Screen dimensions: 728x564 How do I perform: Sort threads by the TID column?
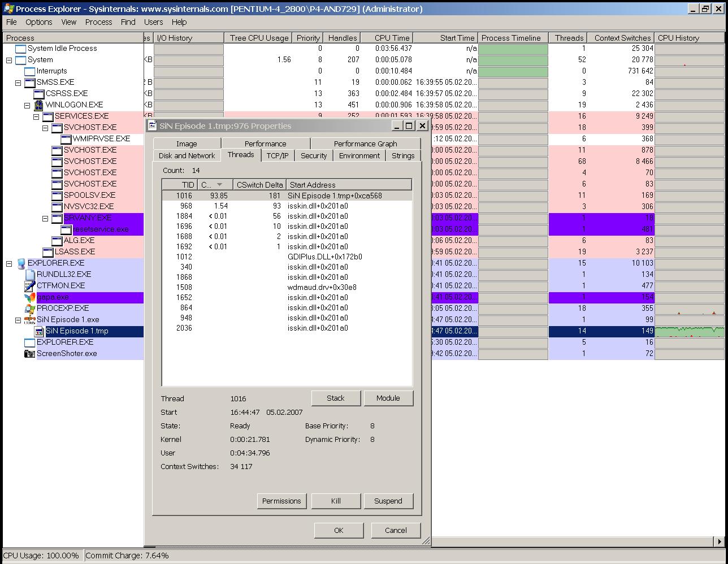coord(180,185)
